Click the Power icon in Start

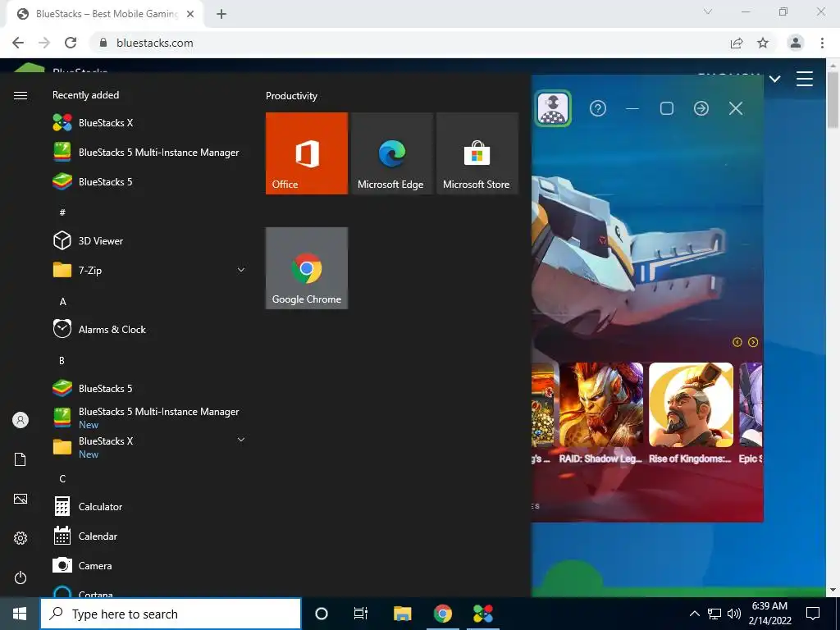point(21,577)
